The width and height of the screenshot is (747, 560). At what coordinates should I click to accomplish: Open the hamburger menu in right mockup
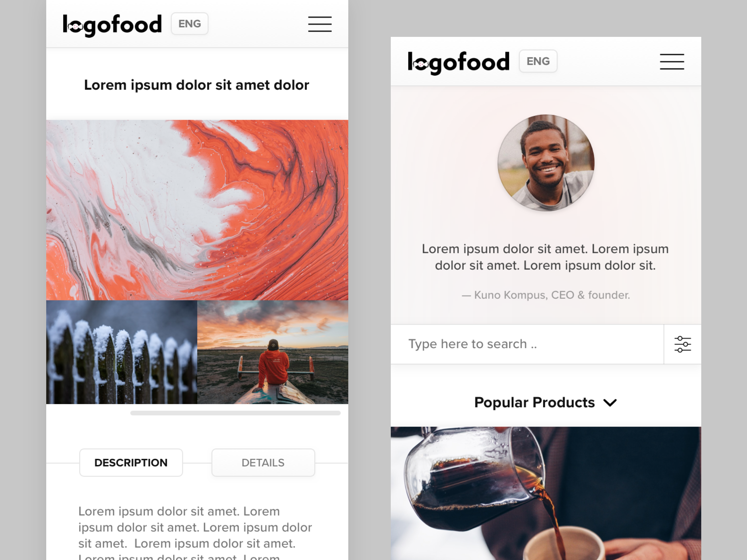(x=672, y=62)
